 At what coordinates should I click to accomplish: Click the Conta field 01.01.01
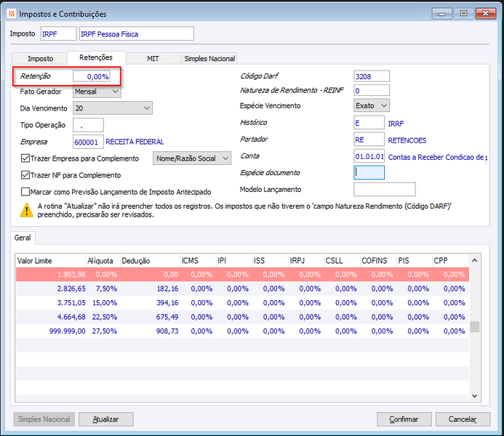(369, 156)
